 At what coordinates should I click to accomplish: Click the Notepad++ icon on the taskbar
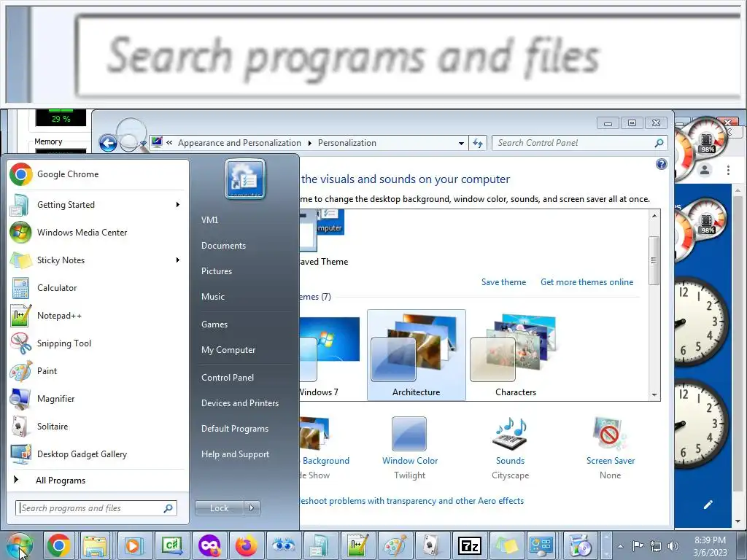tap(357, 545)
